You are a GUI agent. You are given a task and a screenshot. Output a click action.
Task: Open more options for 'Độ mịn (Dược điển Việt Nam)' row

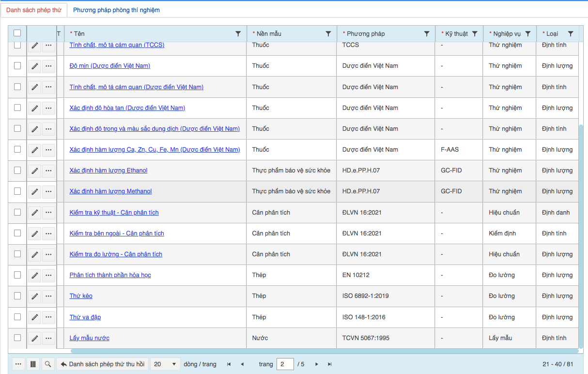(x=48, y=66)
